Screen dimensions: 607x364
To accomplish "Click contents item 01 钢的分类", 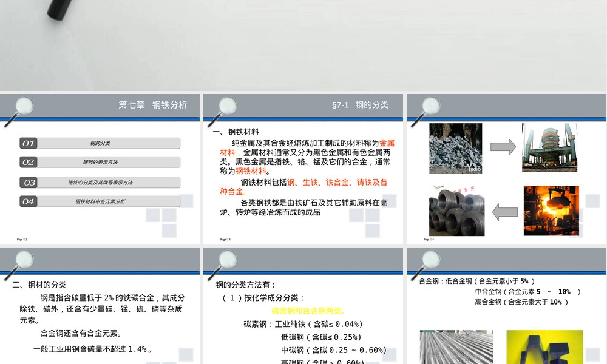I will point(100,143).
